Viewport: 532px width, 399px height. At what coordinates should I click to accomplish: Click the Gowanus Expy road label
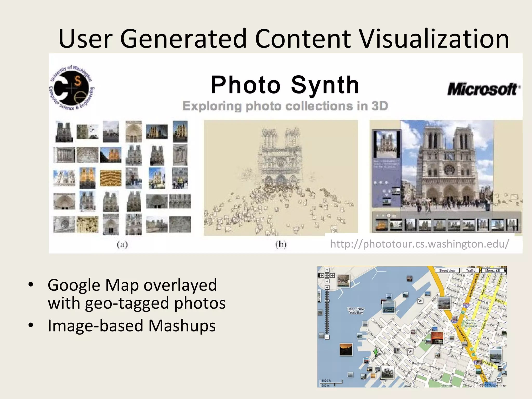462,334
